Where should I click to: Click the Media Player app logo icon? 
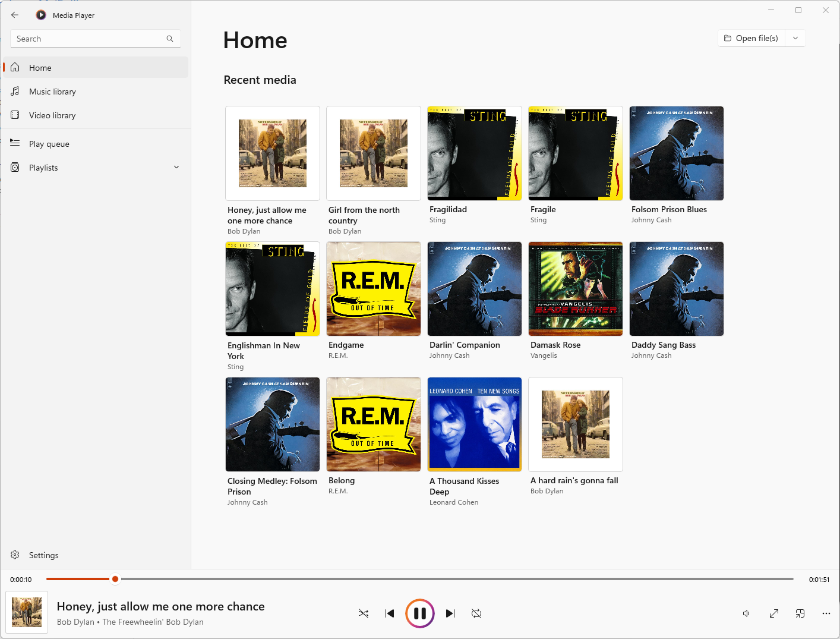[41, 15]
